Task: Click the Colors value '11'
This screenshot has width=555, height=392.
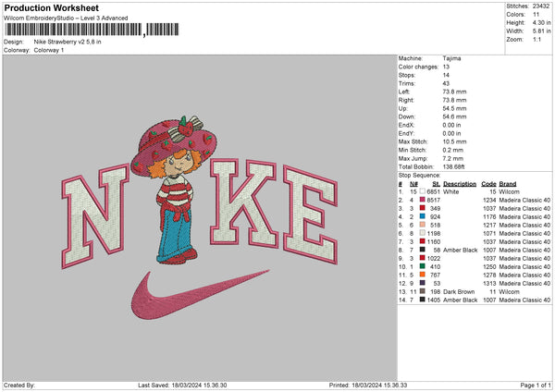Action: pyautogui.click(x=536, y=15)
